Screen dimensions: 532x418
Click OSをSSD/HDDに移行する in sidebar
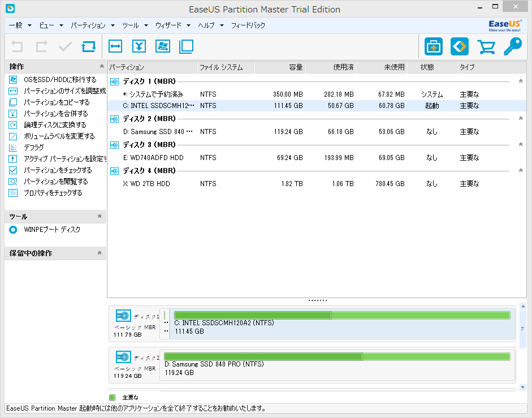(x=59, y=80)
